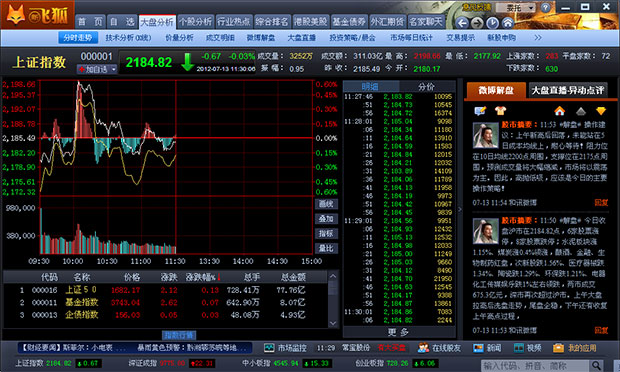Select the 自选 tab
This screenshot has width=620, height=372.
122,22
